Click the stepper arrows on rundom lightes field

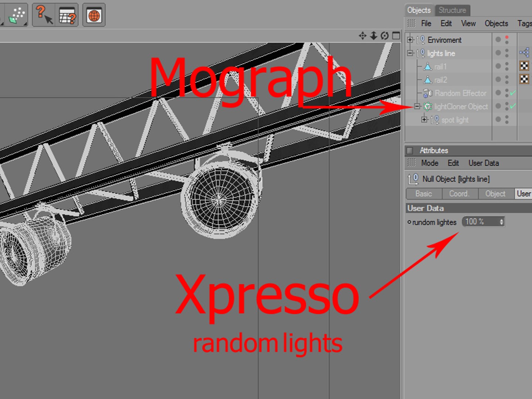click(x=501, y=222)
